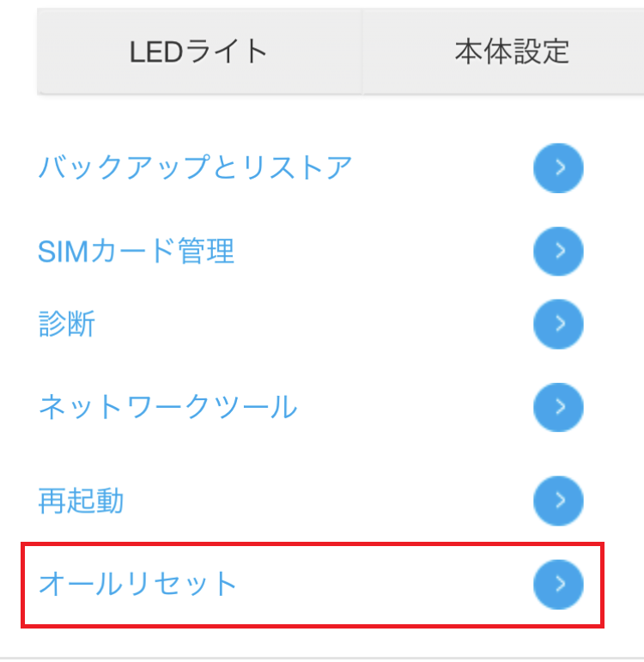644x662 pixels.
Task: Open the ネットワークツール link
Action: [x=168, y=407]
